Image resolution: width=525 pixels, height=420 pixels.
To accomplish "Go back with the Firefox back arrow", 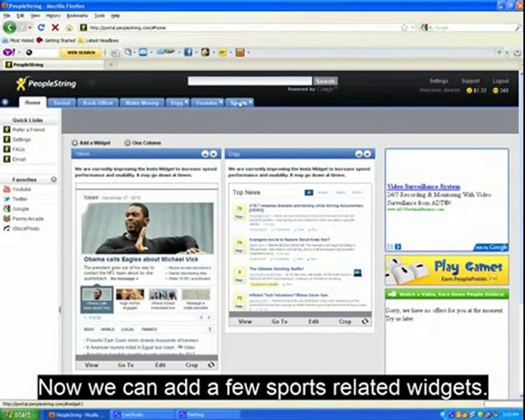I will [x=9, y=27].
